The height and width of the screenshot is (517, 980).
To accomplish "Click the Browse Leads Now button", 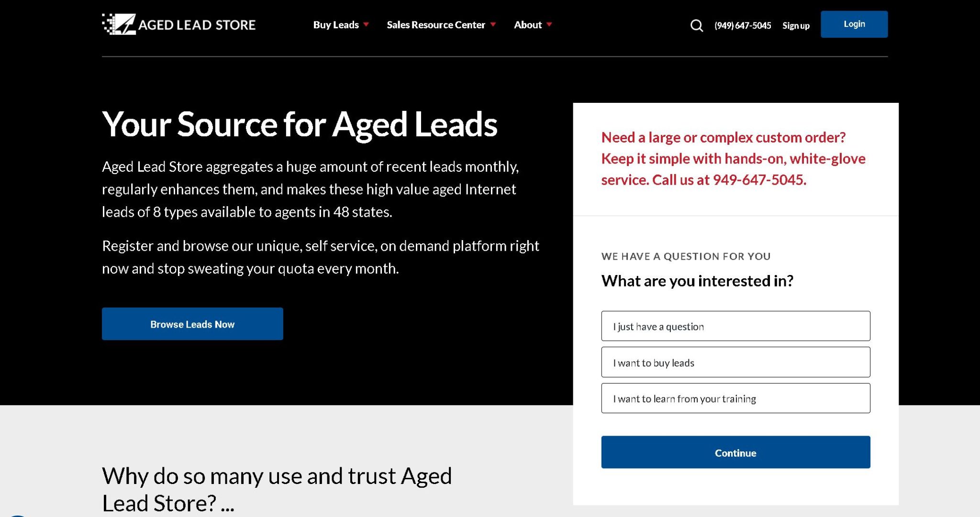I will coord(192,324).
